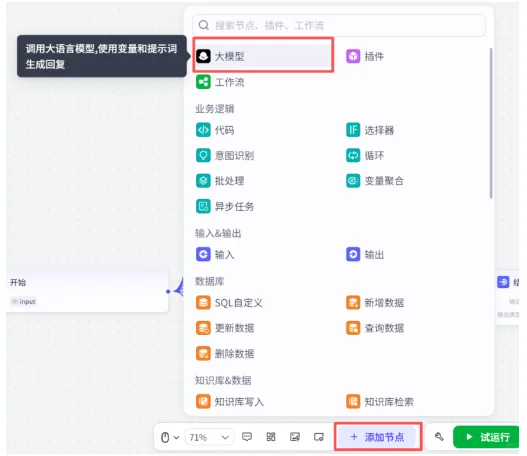Add the SQL自定义 database node
This screenshot has width=527, height=456.
tap(229, 302)
